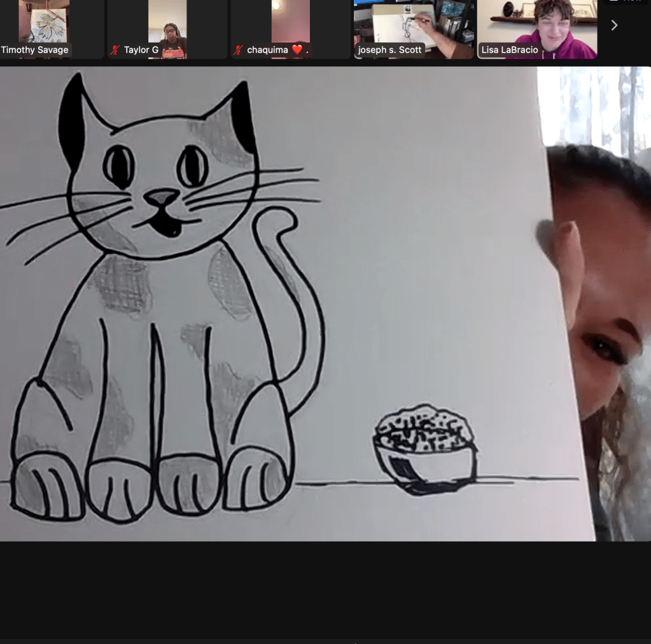Click the joseph s. Scott name label
This screenshot has width=651, height=644.
[x=389, y=50]
